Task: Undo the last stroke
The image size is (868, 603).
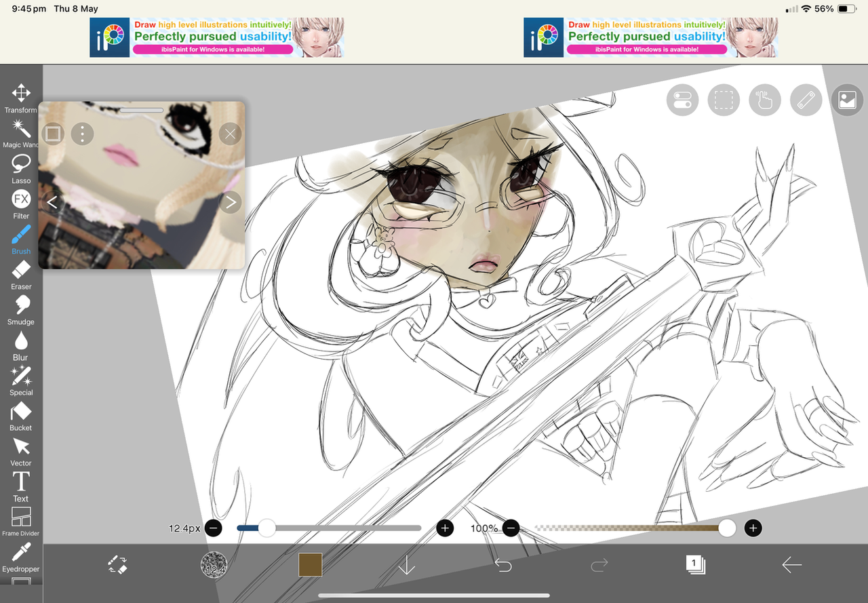Action: click(x=503, y=564)
